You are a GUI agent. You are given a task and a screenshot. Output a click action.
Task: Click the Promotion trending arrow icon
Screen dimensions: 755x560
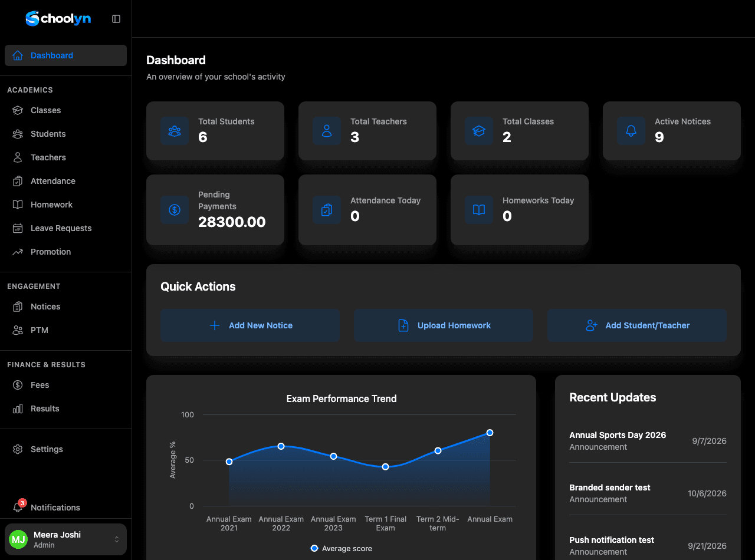(18, 252)
